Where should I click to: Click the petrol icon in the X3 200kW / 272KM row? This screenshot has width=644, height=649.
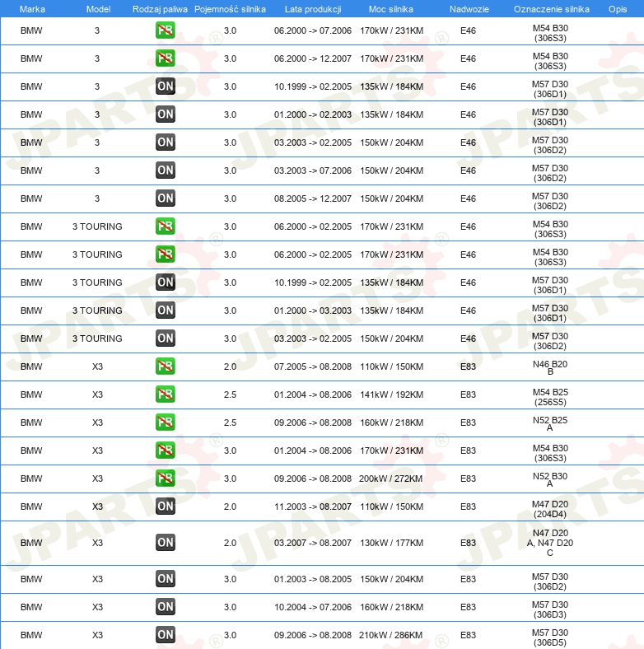(166, 479)
